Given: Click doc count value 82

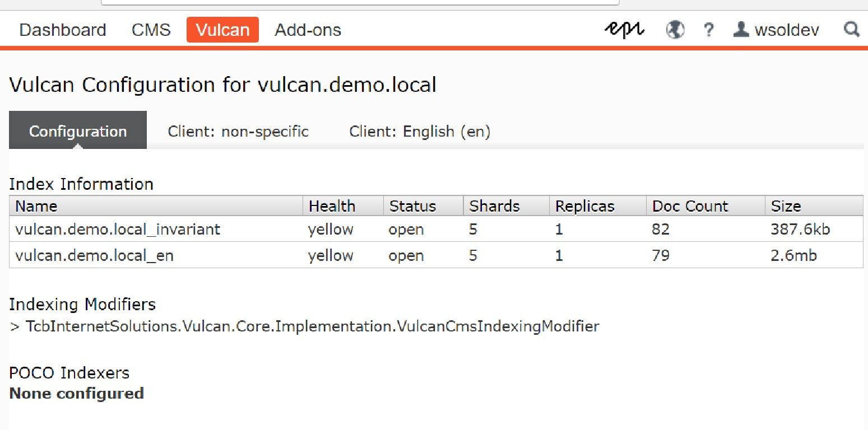Looking at the screenshot, I should (661, 229).
